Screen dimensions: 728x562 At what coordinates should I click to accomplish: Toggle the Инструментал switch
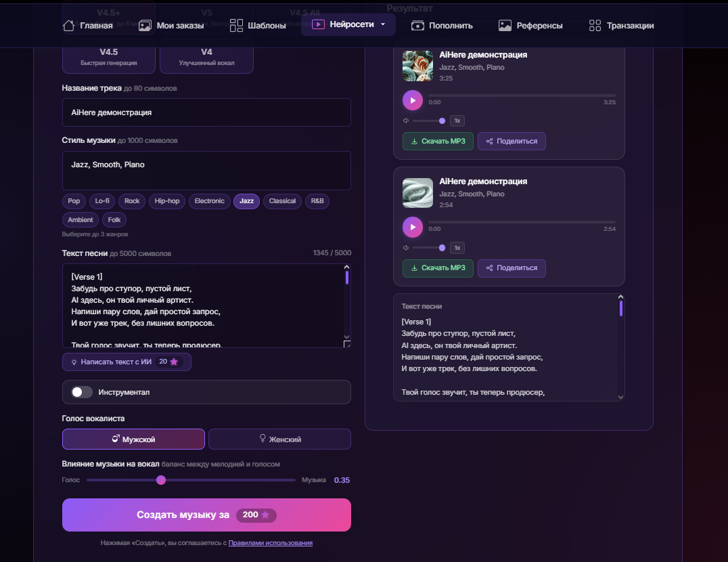[82, 392]
